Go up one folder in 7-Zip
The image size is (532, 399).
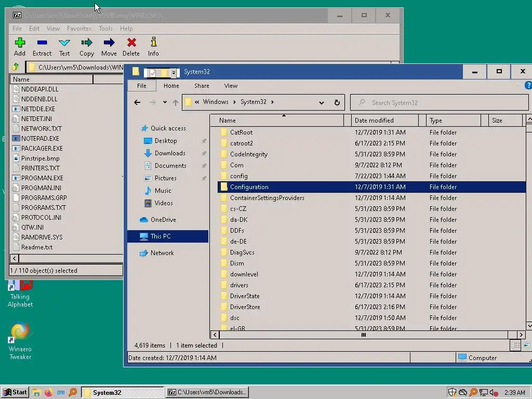pyautogui.click(x=16, y=67)
